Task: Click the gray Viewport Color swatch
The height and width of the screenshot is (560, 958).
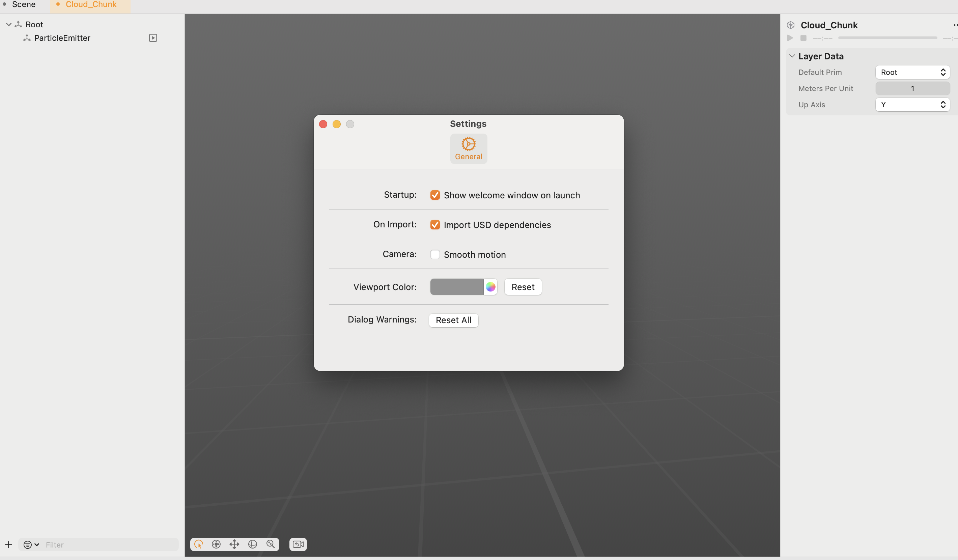Action: coord(457,287)
